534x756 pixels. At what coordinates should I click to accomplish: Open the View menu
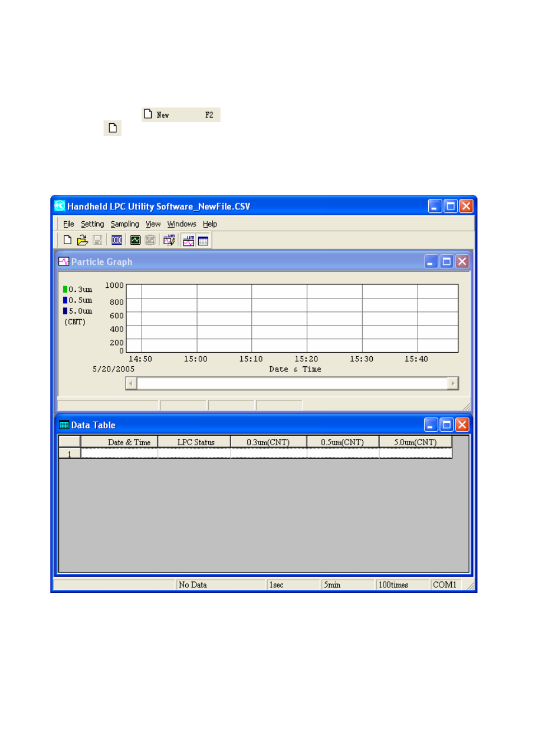(x=153, y=224)
